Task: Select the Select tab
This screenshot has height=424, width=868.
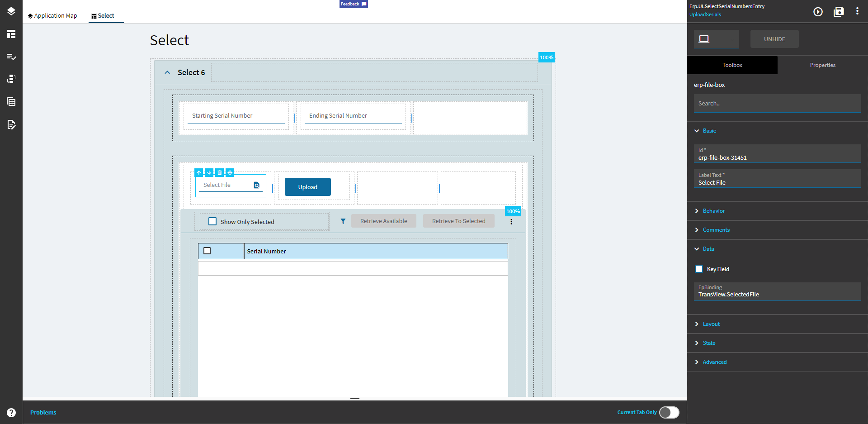Action: click(106, 16)
